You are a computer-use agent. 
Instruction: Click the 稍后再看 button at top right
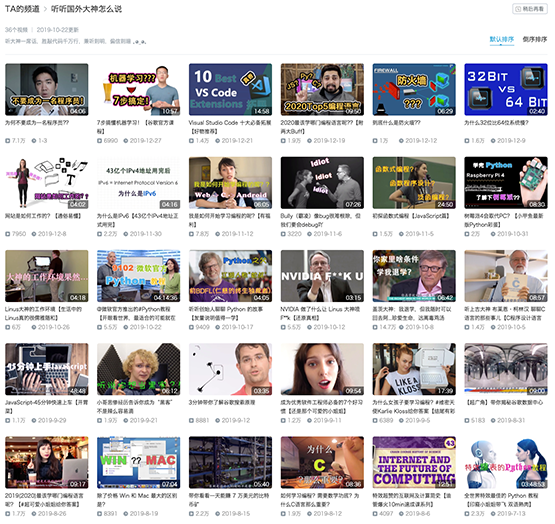click(x=530, y=9)
